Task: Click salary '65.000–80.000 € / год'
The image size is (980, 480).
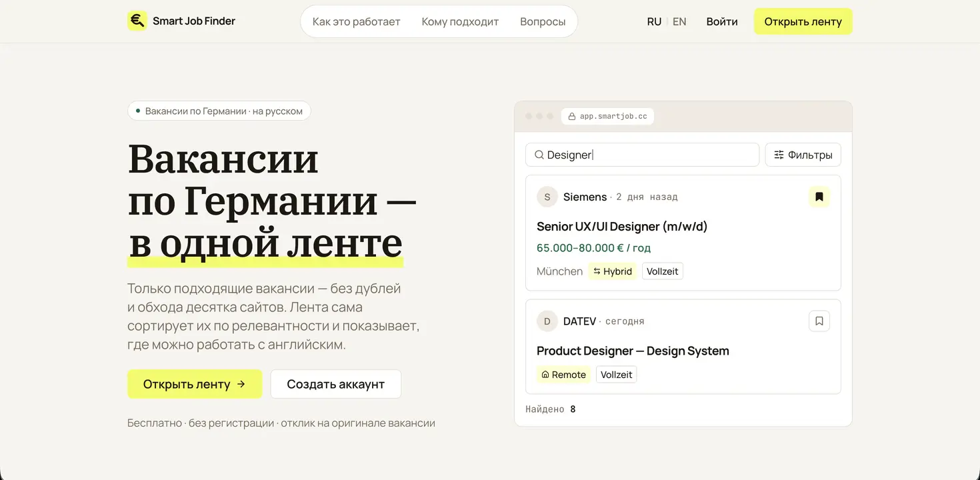Action: tap(593, 248)
